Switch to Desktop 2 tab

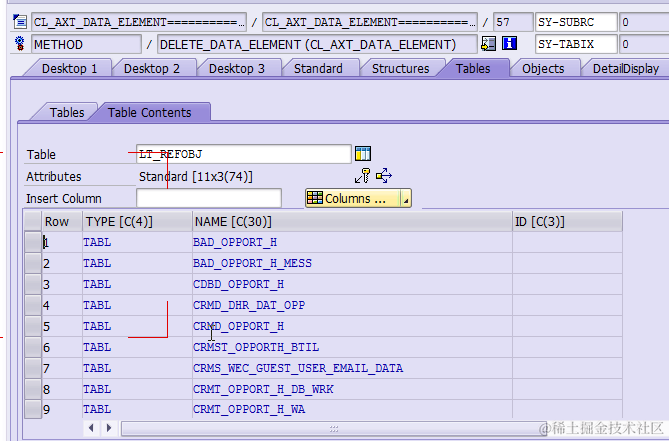(151, 69)
